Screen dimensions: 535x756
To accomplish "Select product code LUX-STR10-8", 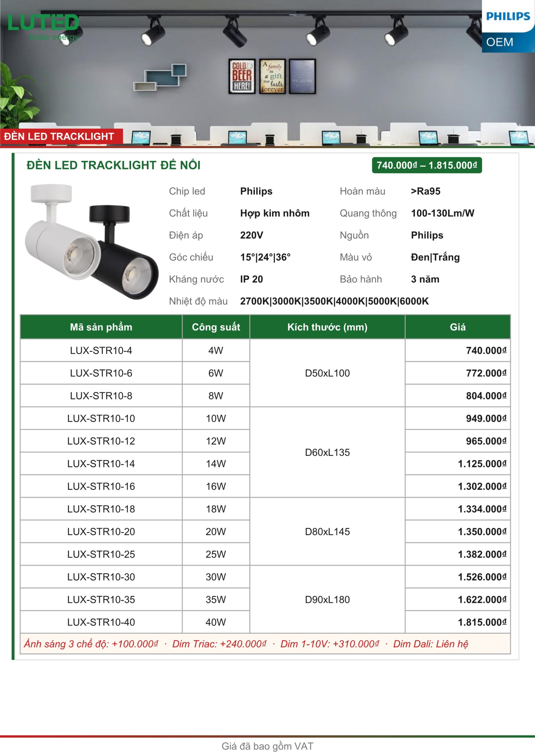I will pos(101,396).
